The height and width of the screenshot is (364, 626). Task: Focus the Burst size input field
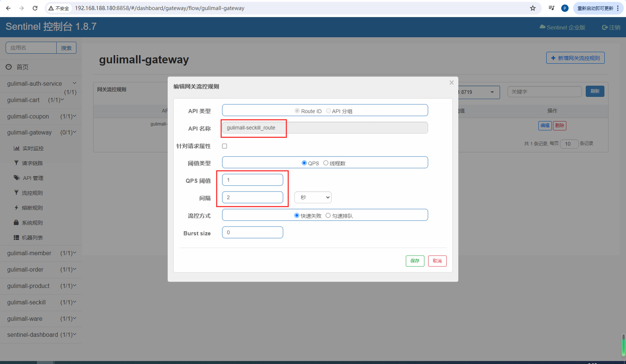coord(253,232)
